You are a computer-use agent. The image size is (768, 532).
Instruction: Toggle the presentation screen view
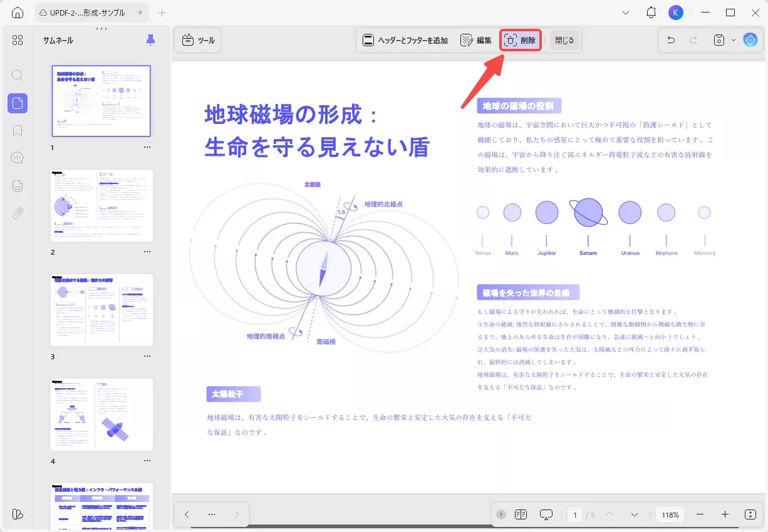(546, 514)
